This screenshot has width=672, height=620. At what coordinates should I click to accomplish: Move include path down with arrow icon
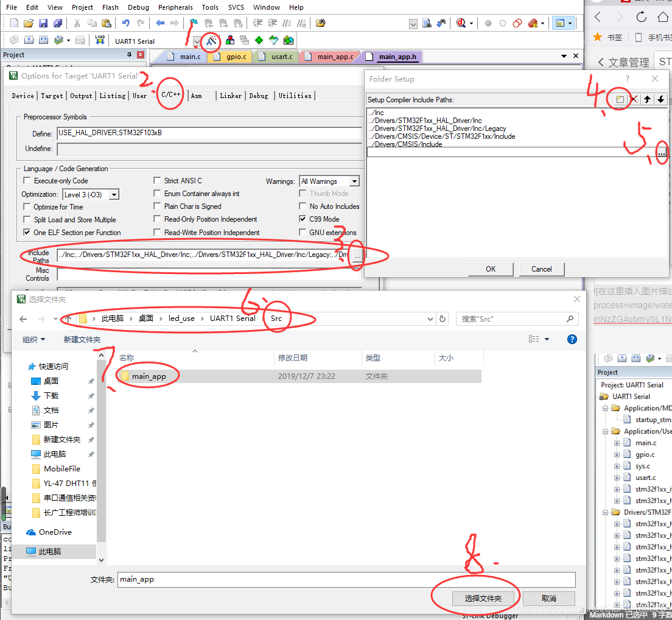click(x=660, y=99)
